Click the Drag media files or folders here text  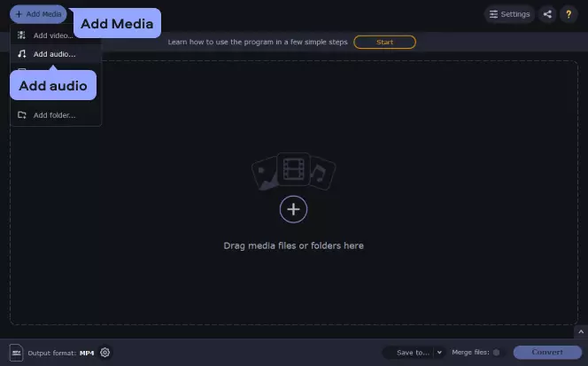coord(294,245)
